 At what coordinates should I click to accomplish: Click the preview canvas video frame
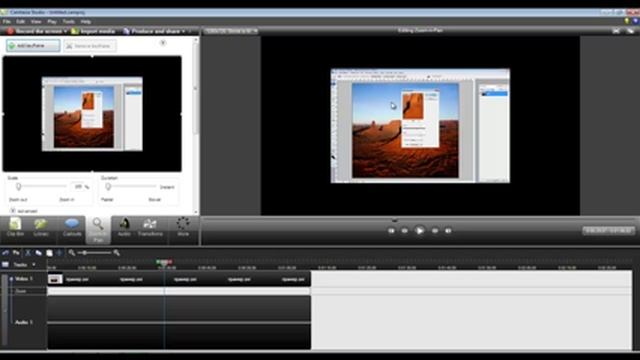(420, 126)
